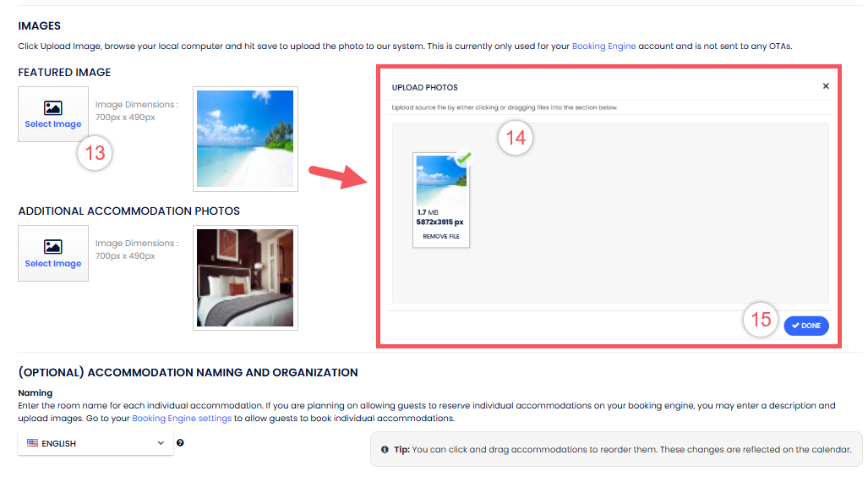Image resolution: width=868 pixels, height=477 pixels.
Task: Open the English language dropdown
Action: (x=95, y=443)
